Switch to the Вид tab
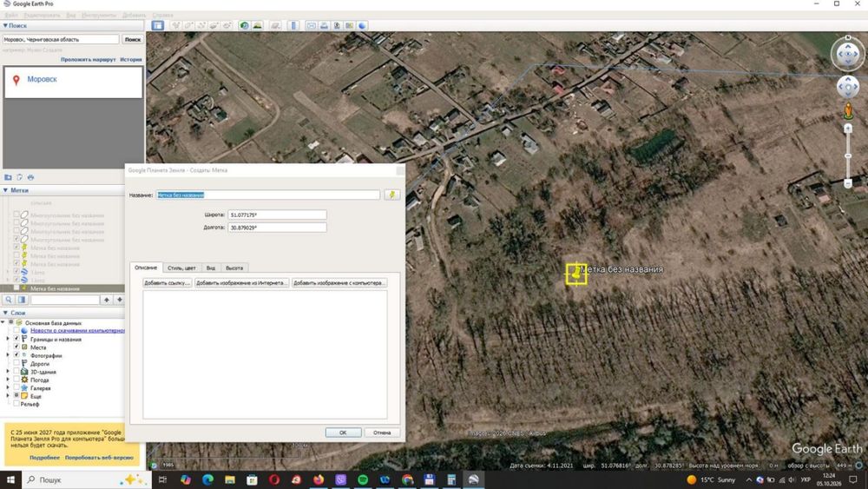This screenshot has width=868, height=489. (x=211, y=268)
